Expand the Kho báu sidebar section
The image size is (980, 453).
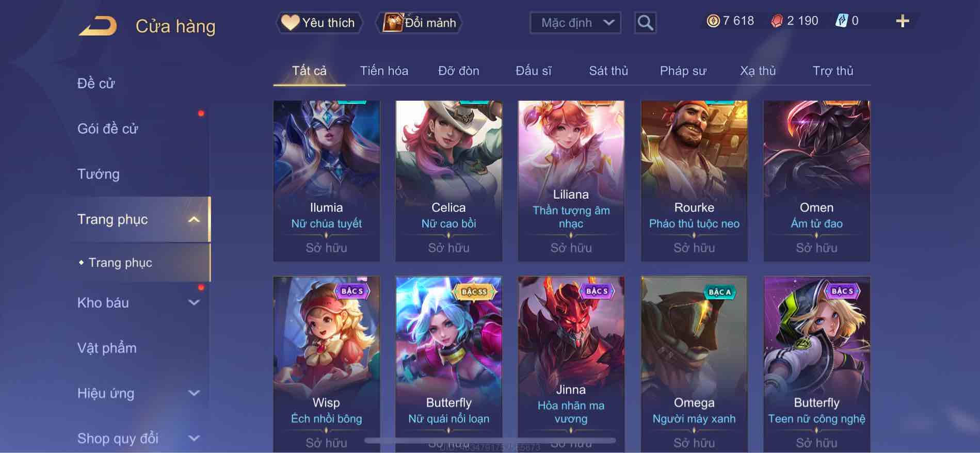(x=194, y=303)
